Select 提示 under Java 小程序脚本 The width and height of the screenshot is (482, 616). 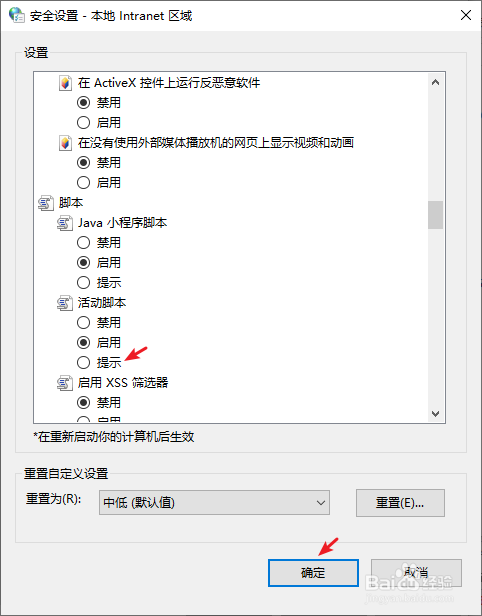83,282
